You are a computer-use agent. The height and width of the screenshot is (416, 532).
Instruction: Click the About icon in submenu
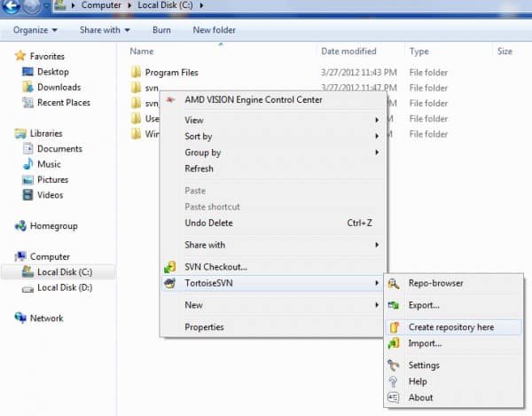(394, 397)
